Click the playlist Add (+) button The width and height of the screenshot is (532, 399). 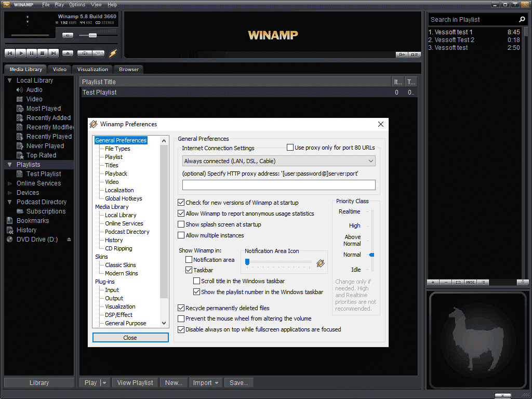click(433, 282)
